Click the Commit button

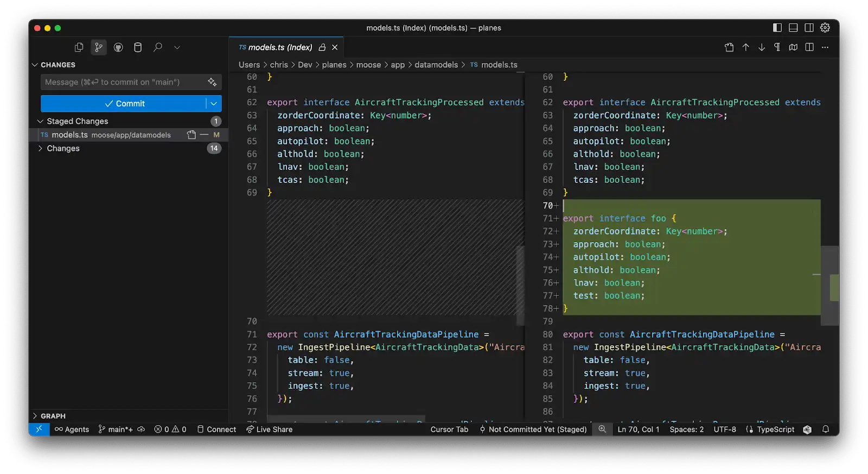coord(124,104)
